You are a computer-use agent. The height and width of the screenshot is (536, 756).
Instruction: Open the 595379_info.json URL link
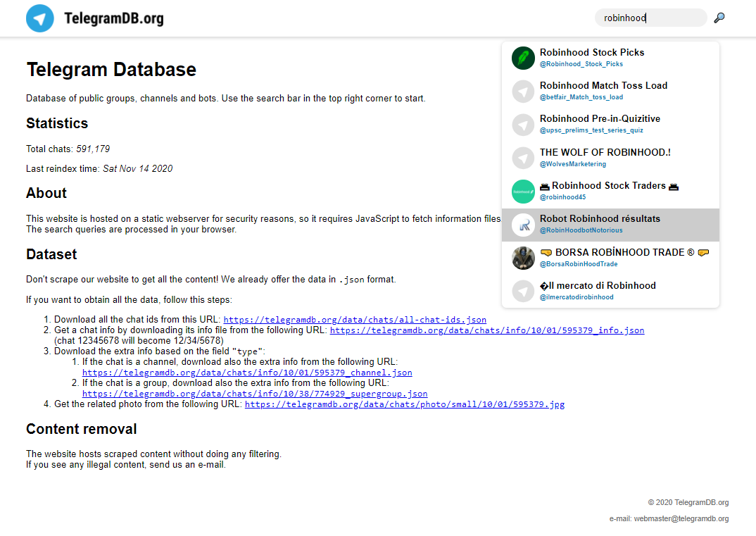pos(487,330)
